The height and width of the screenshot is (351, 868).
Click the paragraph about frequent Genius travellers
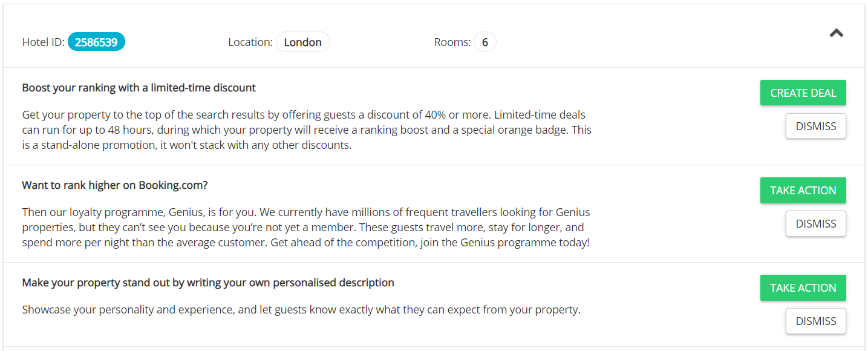point(305,228)
